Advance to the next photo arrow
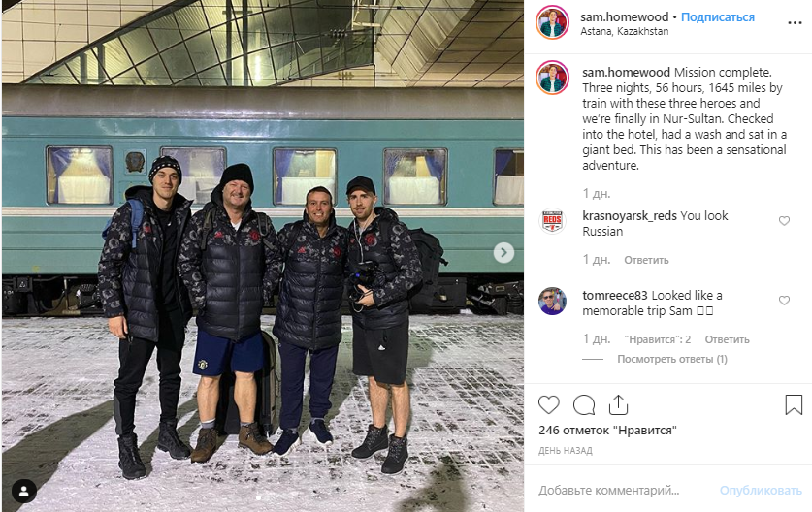 [x=503, y=253]
